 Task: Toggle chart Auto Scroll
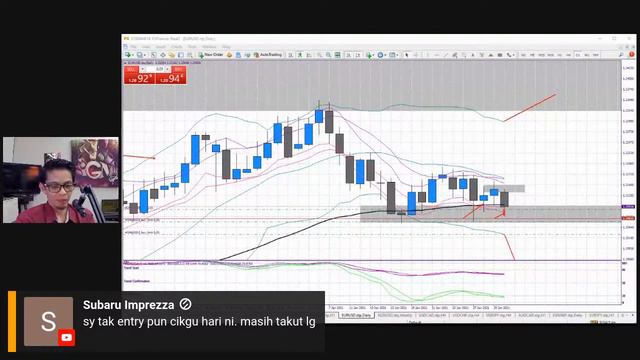tap(348, 55)
